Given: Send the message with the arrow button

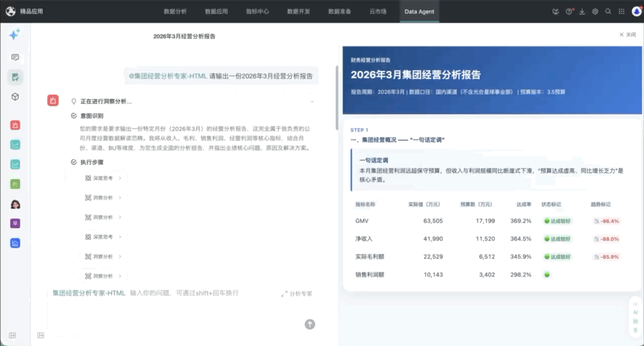Looking at the screenshot, I should [310, 324].
